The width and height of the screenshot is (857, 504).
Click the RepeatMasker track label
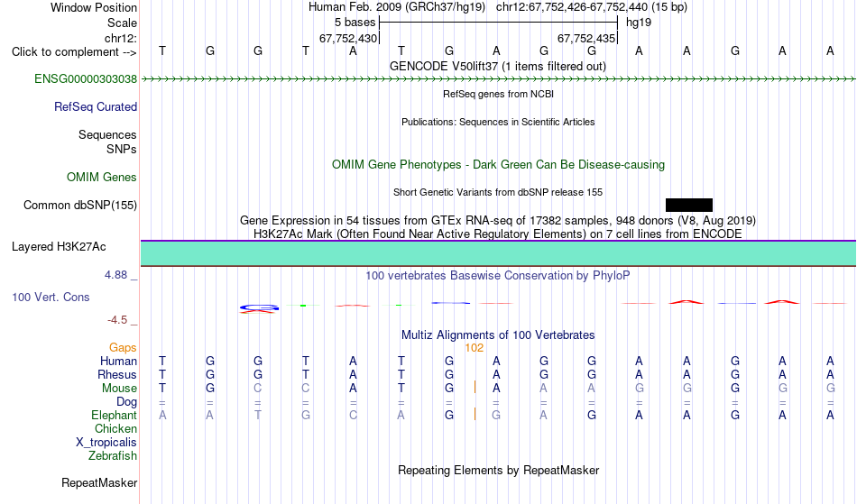click(99, 483)
